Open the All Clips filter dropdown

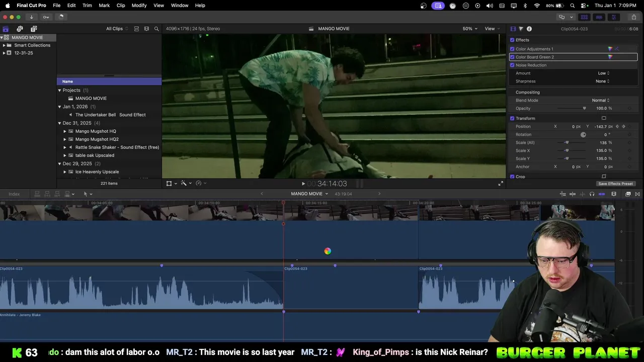pyautogui.click(x=117, y=29)
